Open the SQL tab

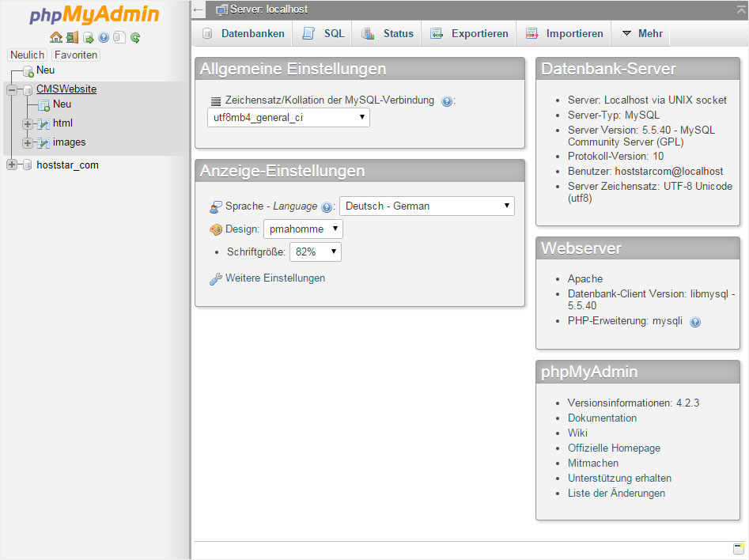pos(323,33)
